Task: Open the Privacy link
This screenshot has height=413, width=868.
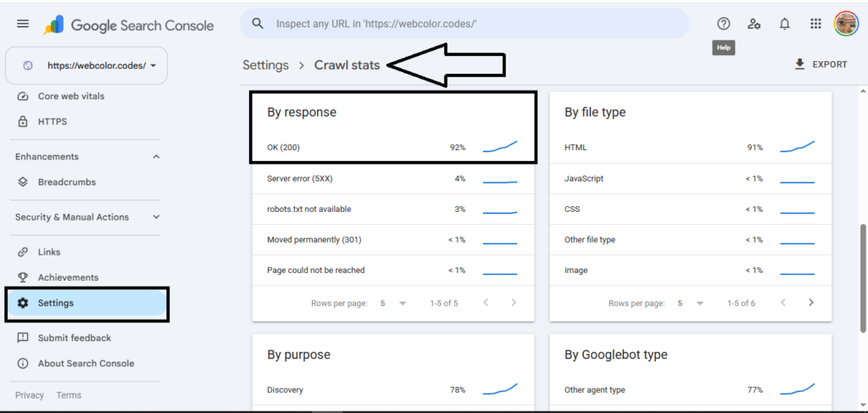Action: pyautogui.click(x=30, y=395)
